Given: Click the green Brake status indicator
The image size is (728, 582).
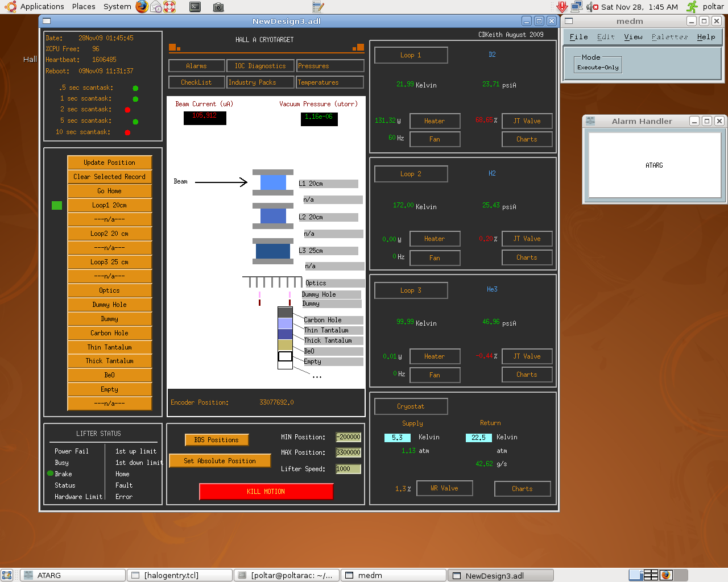Looking at the screenshot, I should tap(50, 473).
